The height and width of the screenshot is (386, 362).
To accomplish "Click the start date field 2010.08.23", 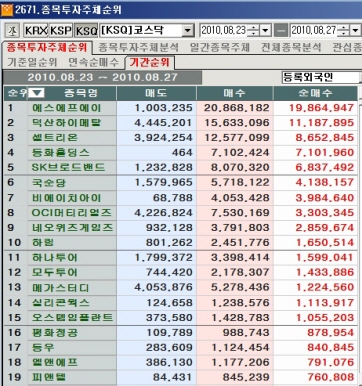I will [x=223, y=31].
